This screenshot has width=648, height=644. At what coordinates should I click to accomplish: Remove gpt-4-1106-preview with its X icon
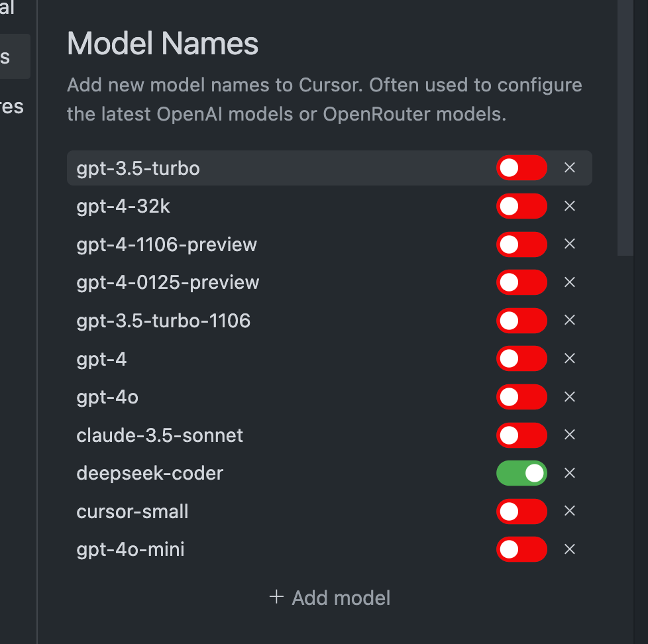coord(569,244)
